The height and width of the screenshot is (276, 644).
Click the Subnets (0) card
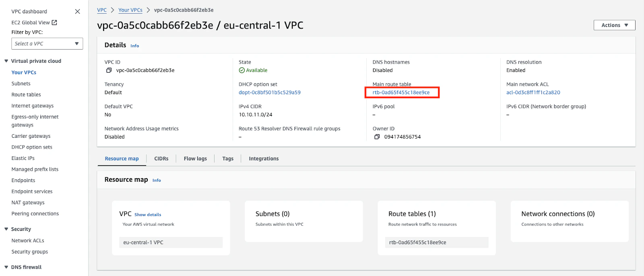[x=304, y=222]
